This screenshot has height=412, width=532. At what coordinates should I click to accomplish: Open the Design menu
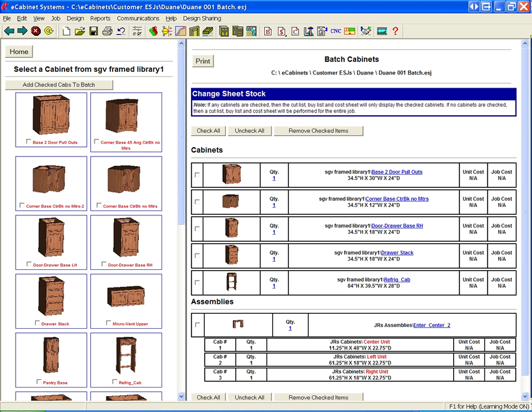(75, 18)
